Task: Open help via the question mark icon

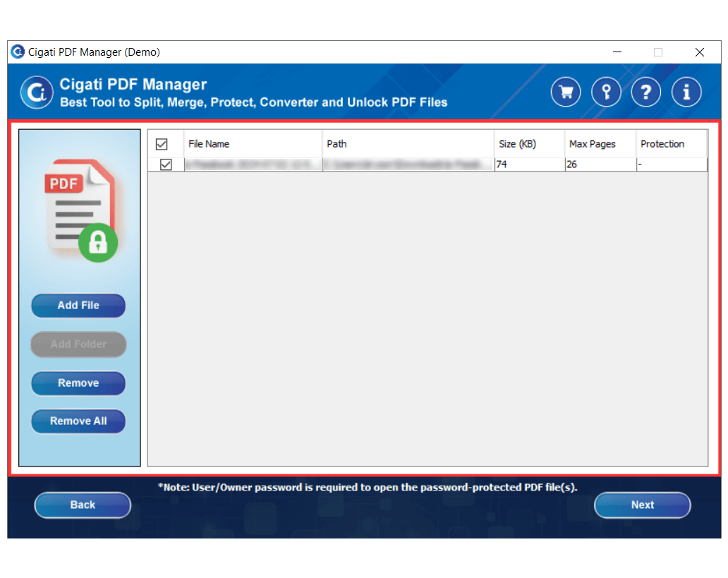Action: (646, 92)
